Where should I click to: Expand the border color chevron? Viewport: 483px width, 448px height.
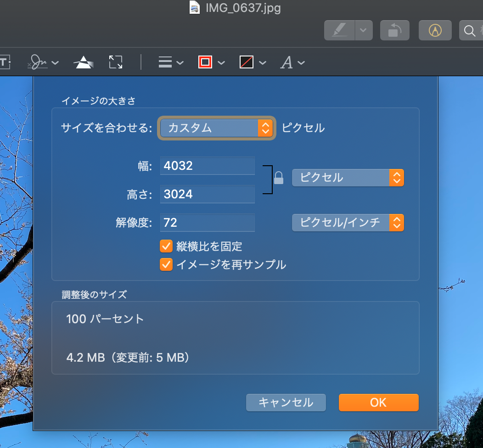click(221, 63)
